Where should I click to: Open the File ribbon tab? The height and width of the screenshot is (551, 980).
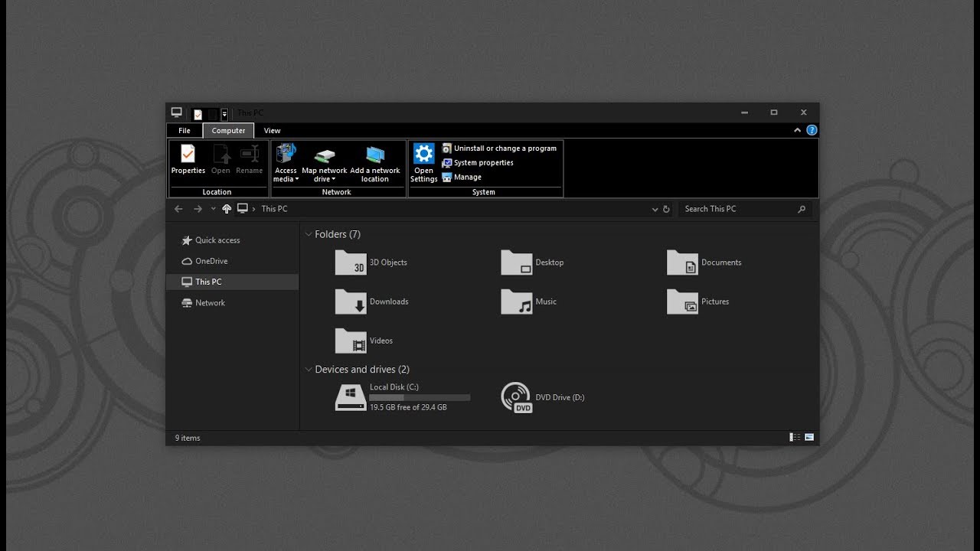click(185, 131)
